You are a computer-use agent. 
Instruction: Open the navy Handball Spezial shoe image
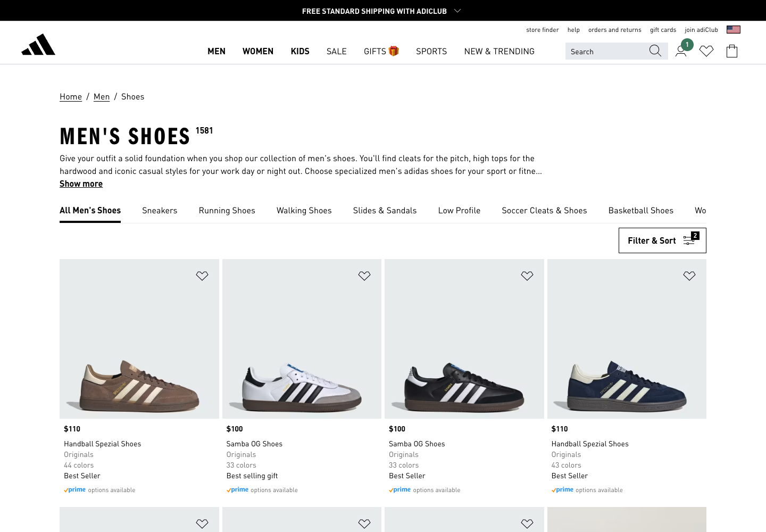pos(627,339)
